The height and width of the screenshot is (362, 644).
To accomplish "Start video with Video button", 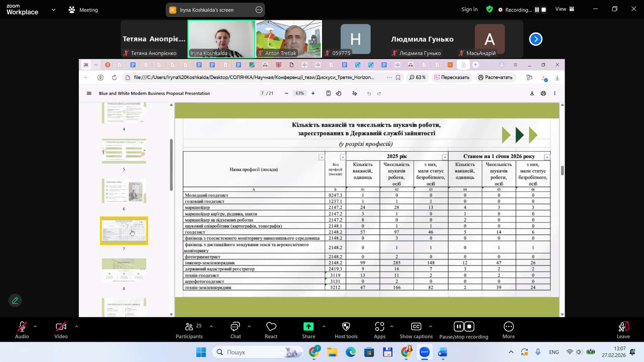I will click(x=61, y=327).
